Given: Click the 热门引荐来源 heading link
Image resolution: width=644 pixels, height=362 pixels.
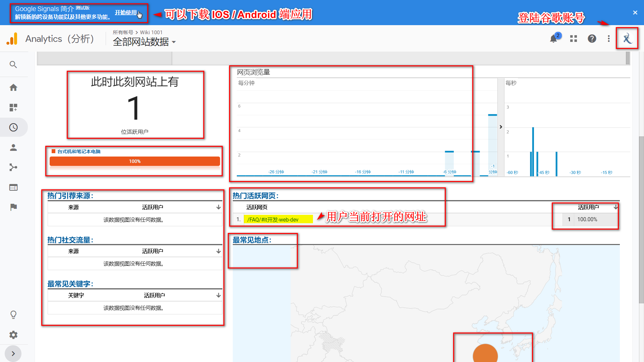Looking at the screenshot, I should [70, 196].
